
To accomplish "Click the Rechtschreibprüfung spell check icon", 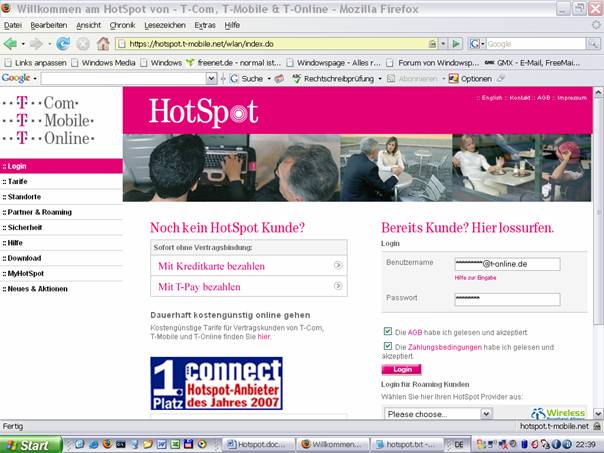I will point(296,79).
